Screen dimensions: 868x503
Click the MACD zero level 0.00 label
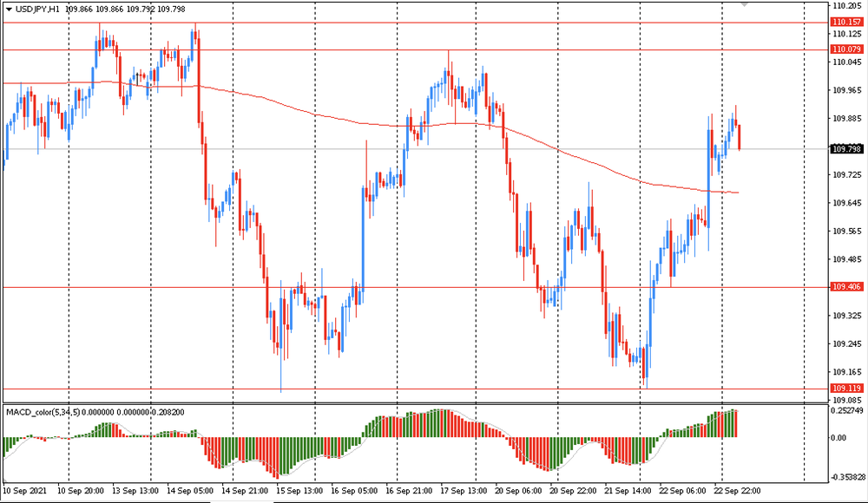pyautogui.click(x=838, y=438)
